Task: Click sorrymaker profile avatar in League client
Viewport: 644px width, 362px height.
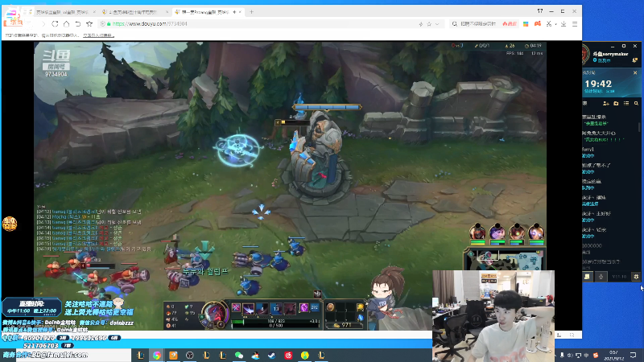Action: (586, 55)
